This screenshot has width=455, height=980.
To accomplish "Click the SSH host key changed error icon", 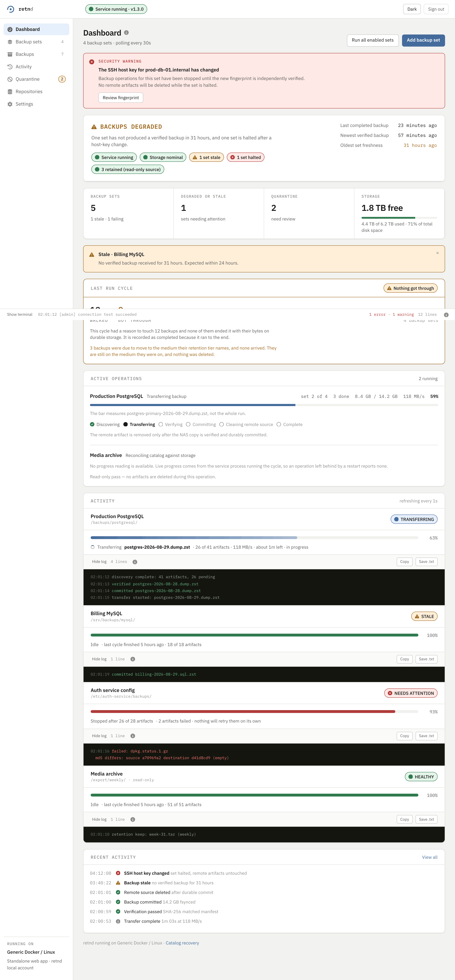I will click(x=118, y=874).
